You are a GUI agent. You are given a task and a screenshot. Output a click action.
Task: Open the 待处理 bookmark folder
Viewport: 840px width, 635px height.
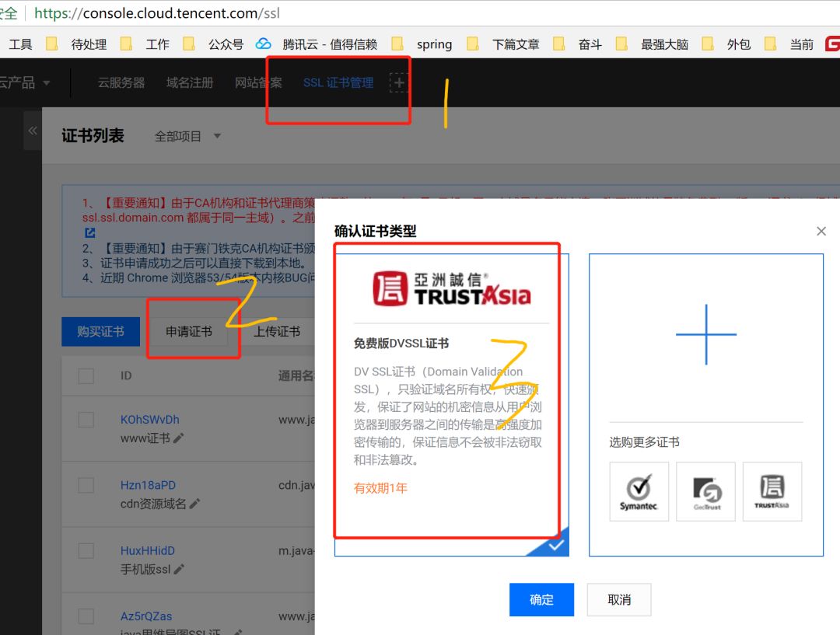76,44
